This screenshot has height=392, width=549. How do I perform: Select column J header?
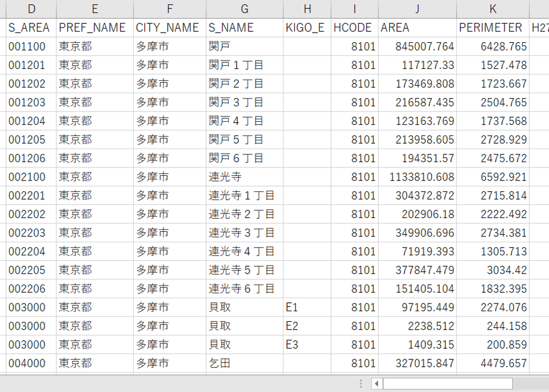coord(417,9)
